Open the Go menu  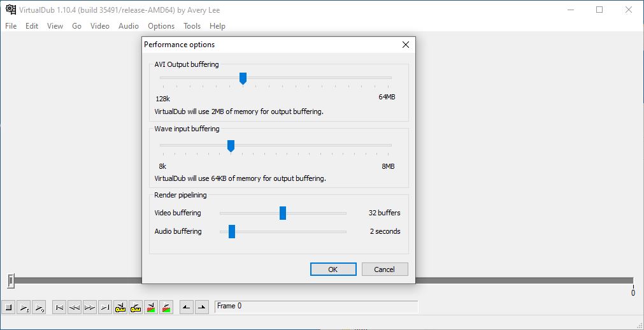coord(77,26)
